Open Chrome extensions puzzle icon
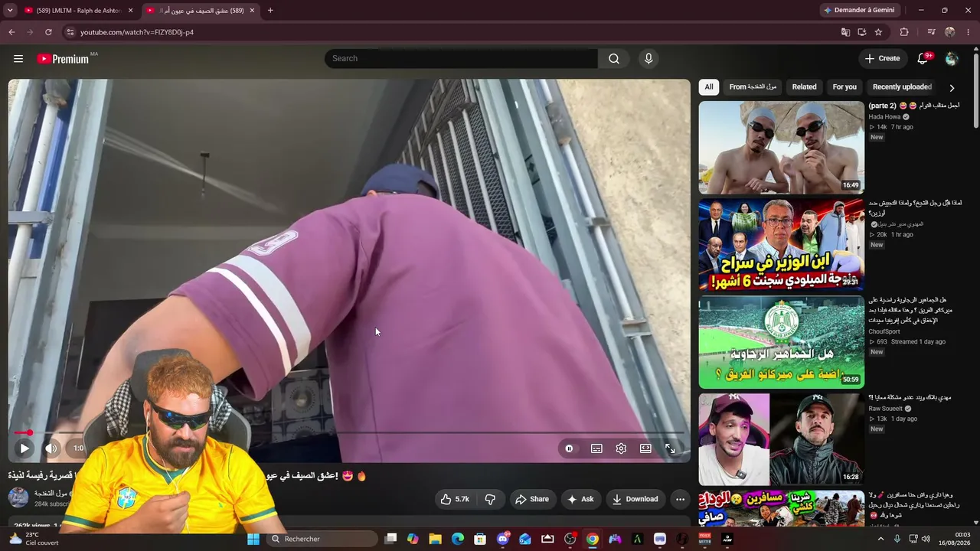980x551 pixels. pos(904,32)
